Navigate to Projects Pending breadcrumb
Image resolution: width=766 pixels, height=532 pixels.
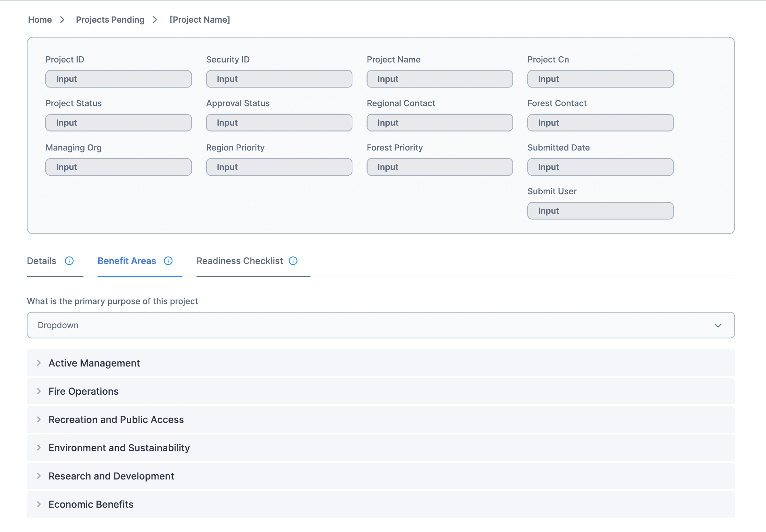pyautogui.click(x=110, y=20)
